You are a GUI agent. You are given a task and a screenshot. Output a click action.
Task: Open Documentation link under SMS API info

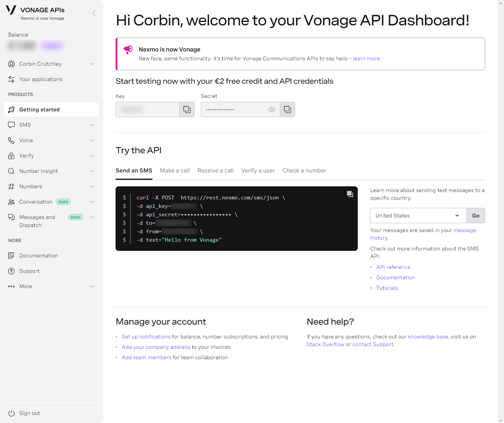pos(395,277)
